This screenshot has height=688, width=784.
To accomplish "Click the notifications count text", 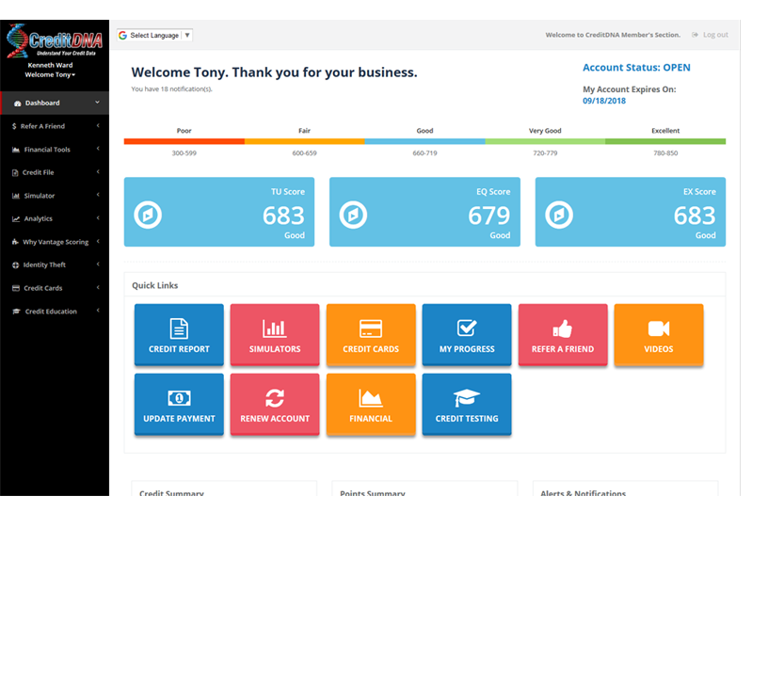I will (x=171, y=89).
